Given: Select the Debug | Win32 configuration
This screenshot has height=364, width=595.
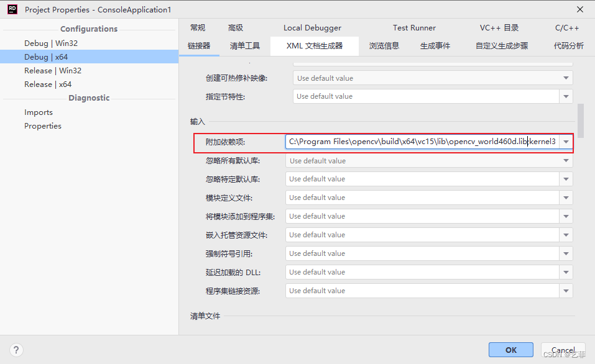Looking at the screenshot, I should point(51,43).
